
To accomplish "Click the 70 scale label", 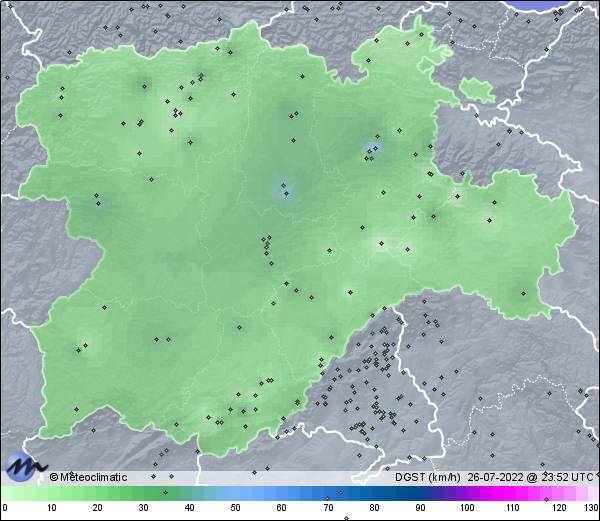I will [328, 507].
